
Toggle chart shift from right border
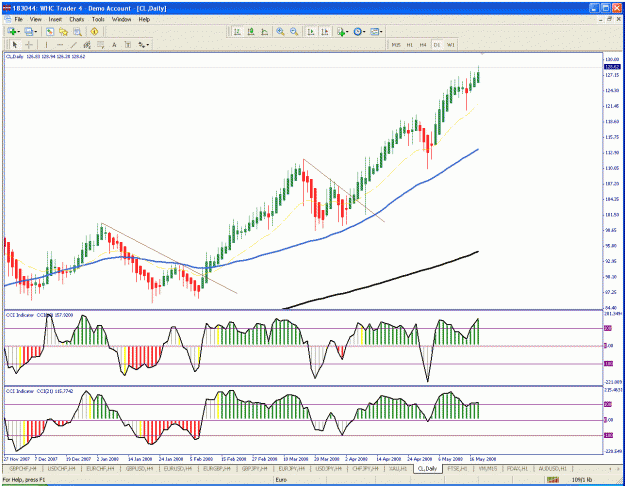point(325,31)
